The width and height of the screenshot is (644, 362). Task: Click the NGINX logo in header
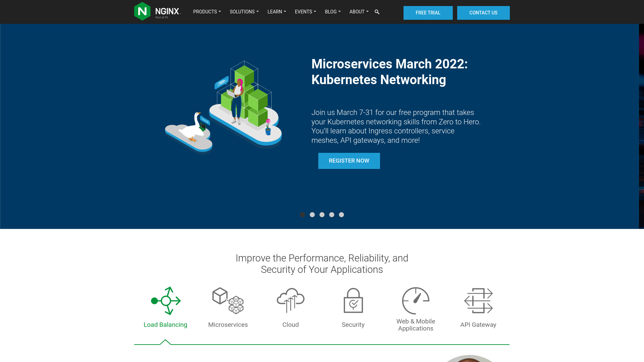[157, 11]
